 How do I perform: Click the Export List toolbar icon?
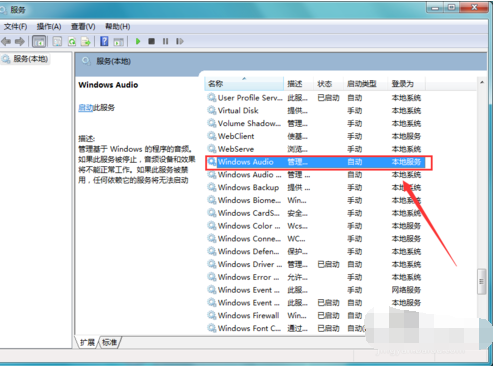click(86, 42)
